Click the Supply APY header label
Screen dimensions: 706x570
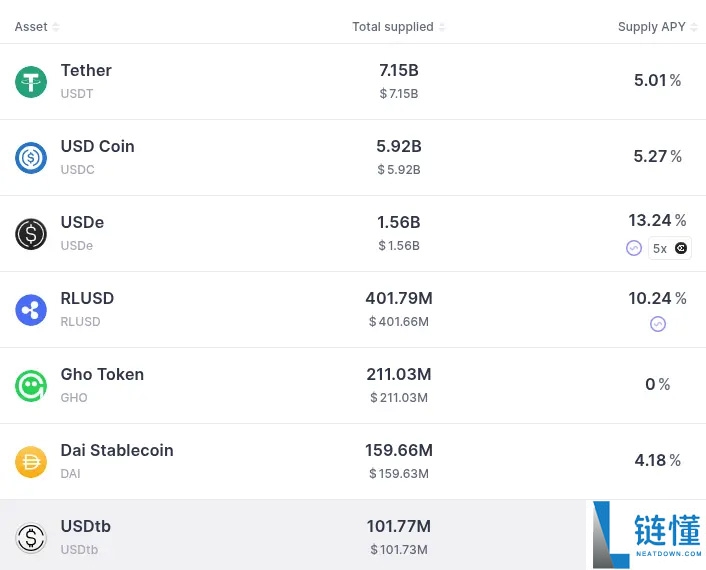tap(652, 27)
